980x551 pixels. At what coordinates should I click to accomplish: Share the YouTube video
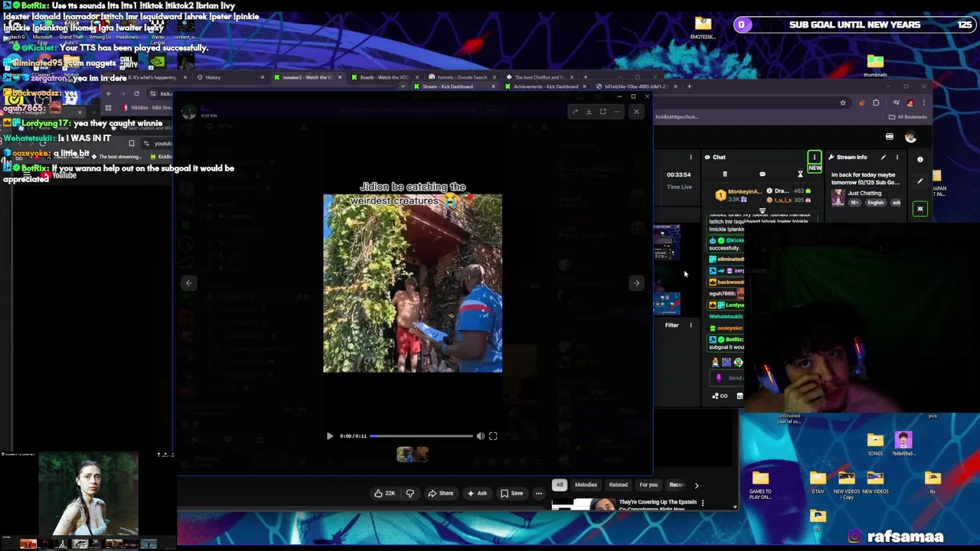440,494
